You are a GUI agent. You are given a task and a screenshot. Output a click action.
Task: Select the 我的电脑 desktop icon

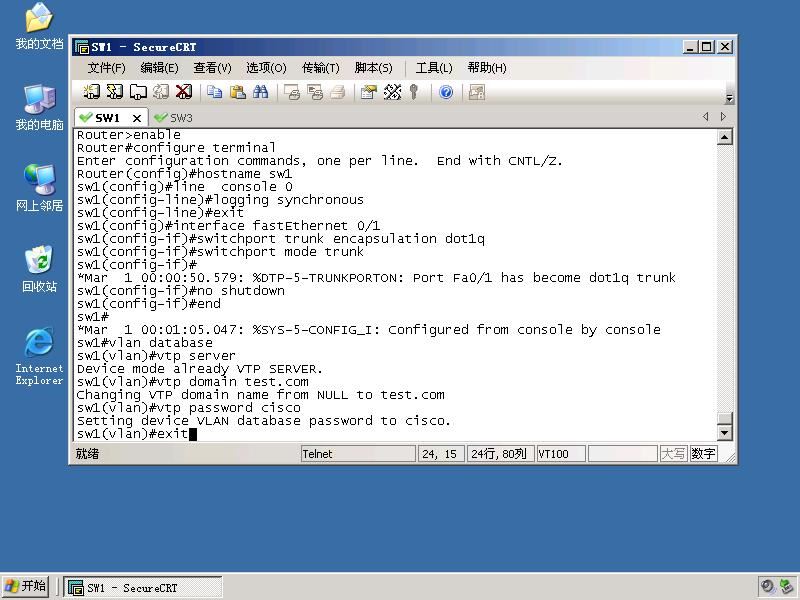click(x=39, y=108)
